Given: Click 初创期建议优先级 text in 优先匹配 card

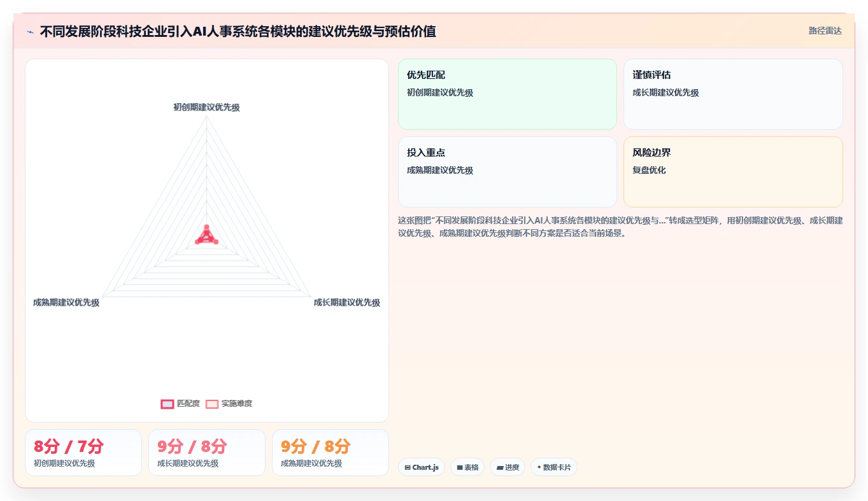Looking at the screenshot, I should tap(440, 93).
